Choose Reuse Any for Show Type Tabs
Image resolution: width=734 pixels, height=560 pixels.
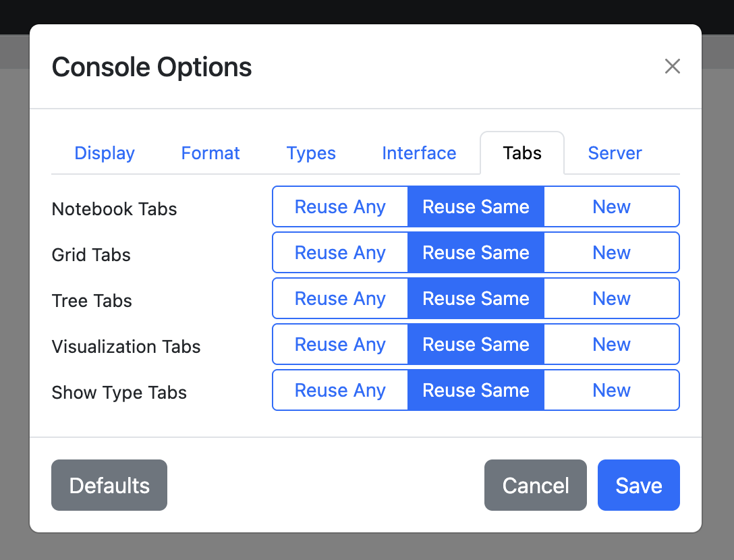340,390
